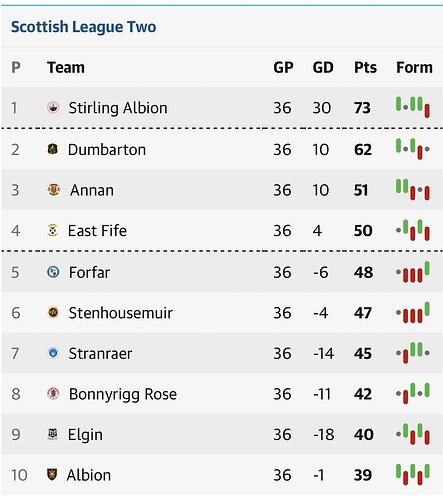
Task: Click the Stirling Albion club crest
Action: 53,107
